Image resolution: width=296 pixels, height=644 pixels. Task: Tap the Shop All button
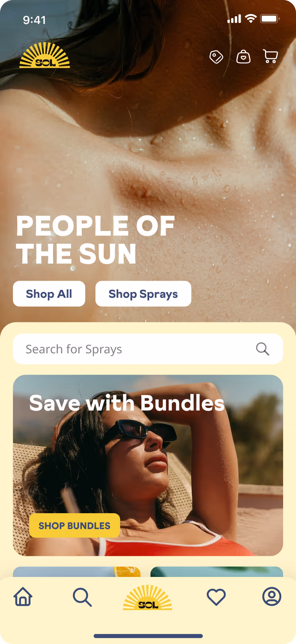[x=49, y=294]
